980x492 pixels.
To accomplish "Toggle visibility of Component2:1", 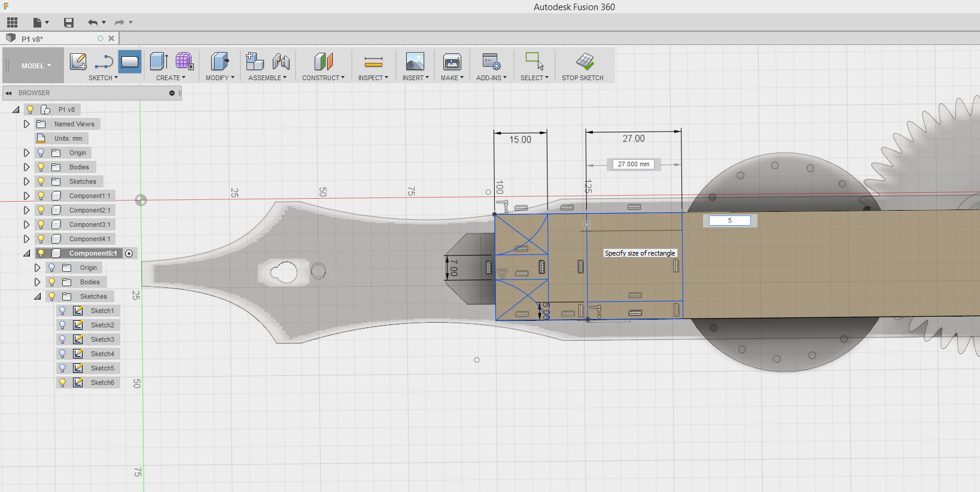I will coord(41,210).
